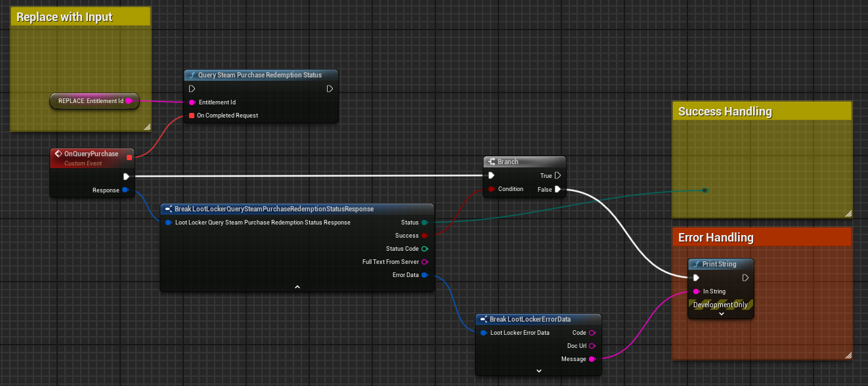Expand the Break LootLockerErrorData node

click(x=538, y=371)
